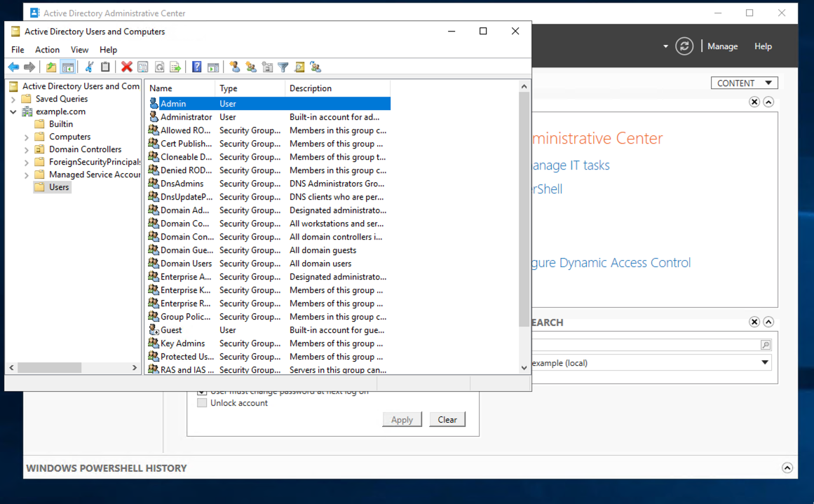Delete the selection with the red X icon
The image size is (814, 504).
click(127, 67)
